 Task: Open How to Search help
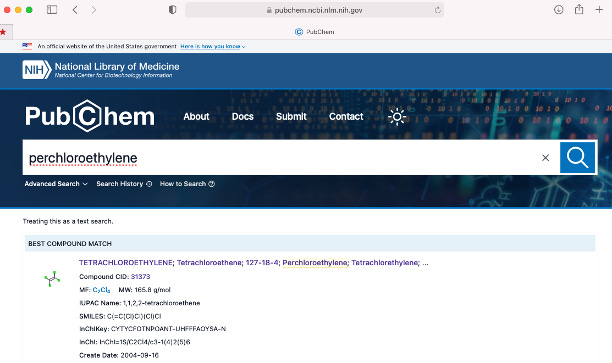click(187, 183)
